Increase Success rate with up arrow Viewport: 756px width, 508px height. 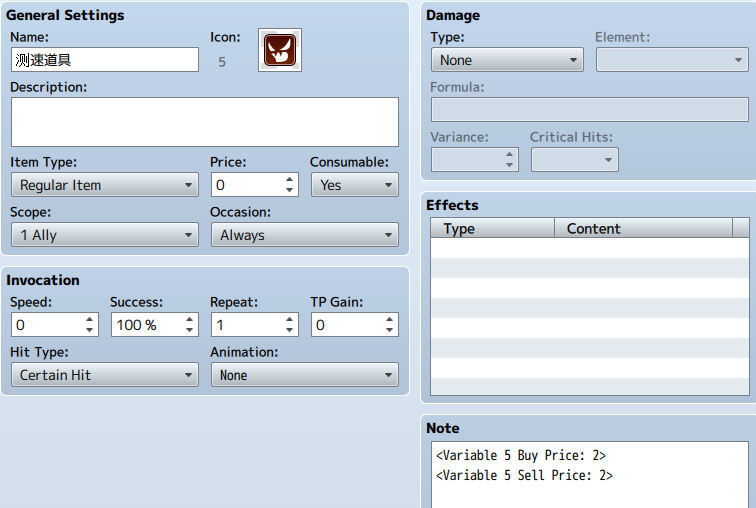(189, 320)
